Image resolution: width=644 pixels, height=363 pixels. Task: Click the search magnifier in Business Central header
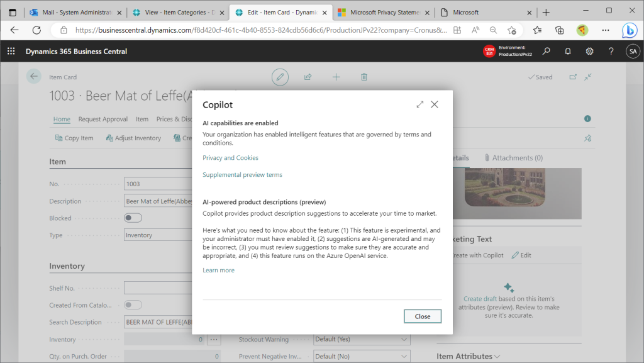(547, 51)
